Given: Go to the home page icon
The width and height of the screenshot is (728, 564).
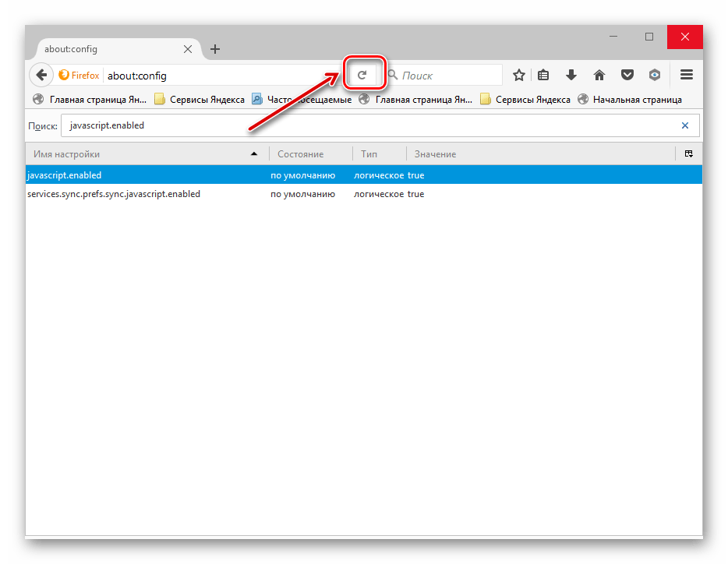Looking at the screenshot, I should (599, 76).
